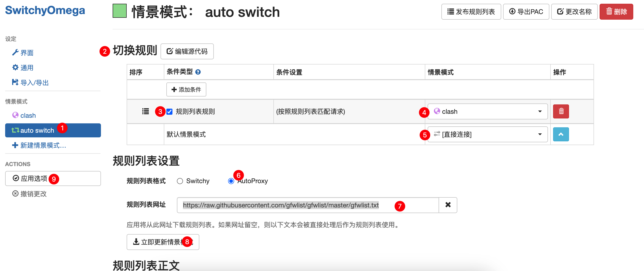Click the 添加条件 button

186,89
